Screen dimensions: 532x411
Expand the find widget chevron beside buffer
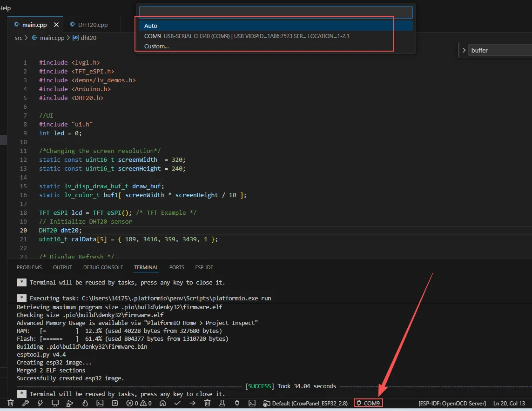click(x=464, y=50)
